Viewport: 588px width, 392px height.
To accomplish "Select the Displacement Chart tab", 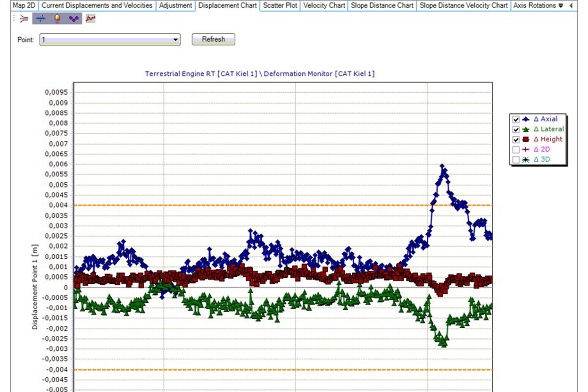I will (x=227, y=6).
